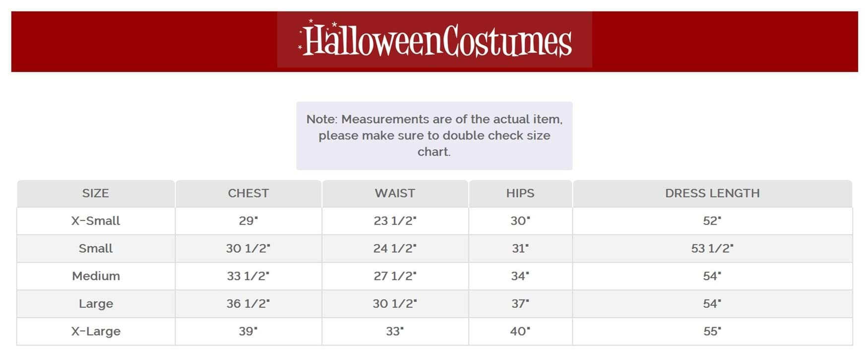
Task: Click the X-Small size row label
Action: (x=95, y=221)
